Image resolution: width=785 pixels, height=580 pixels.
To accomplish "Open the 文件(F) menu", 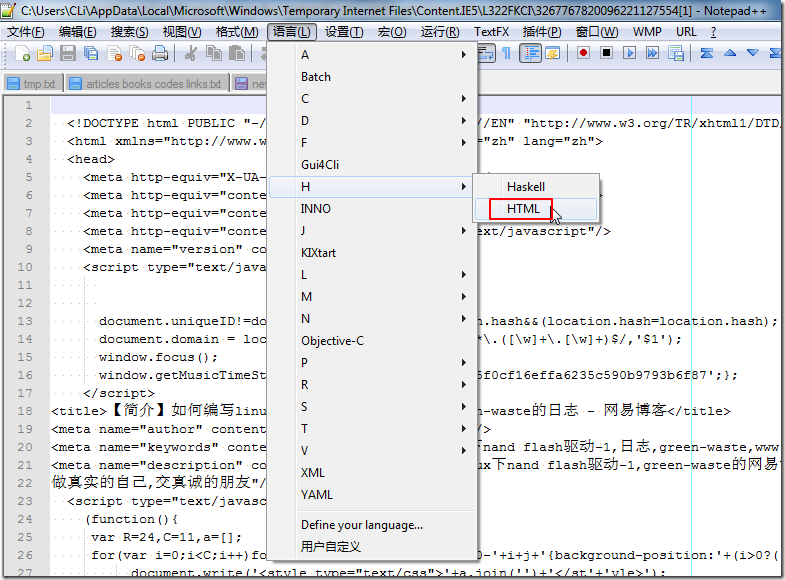I will (x=26, y=32).
